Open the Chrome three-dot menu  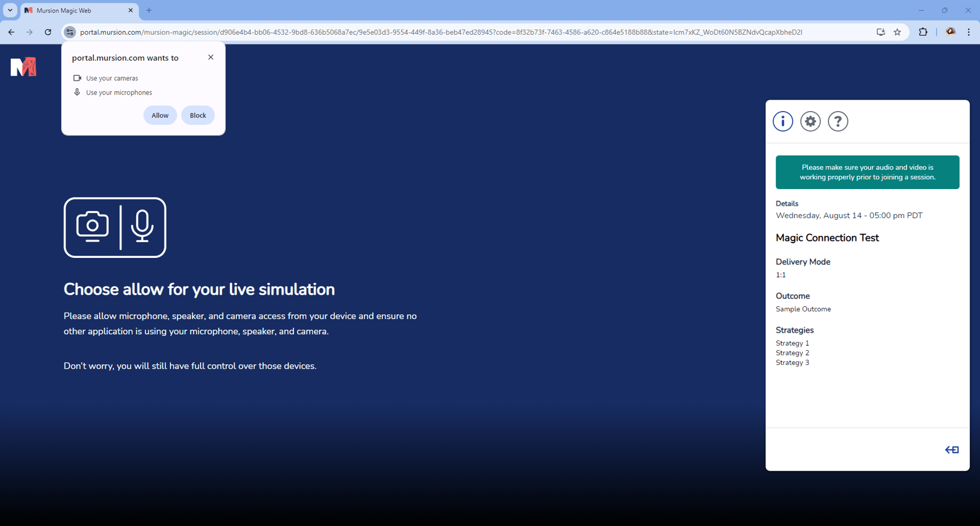pos(969,32)
